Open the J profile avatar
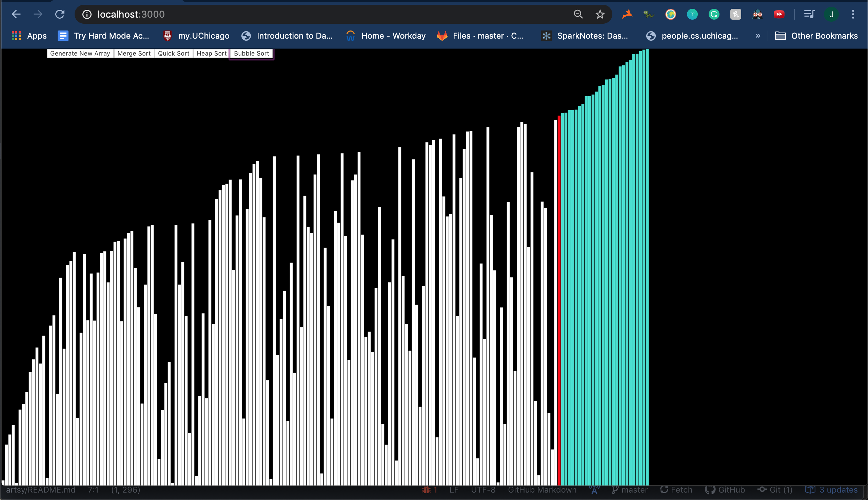868x500 pixels. click(x=831, y=15)
